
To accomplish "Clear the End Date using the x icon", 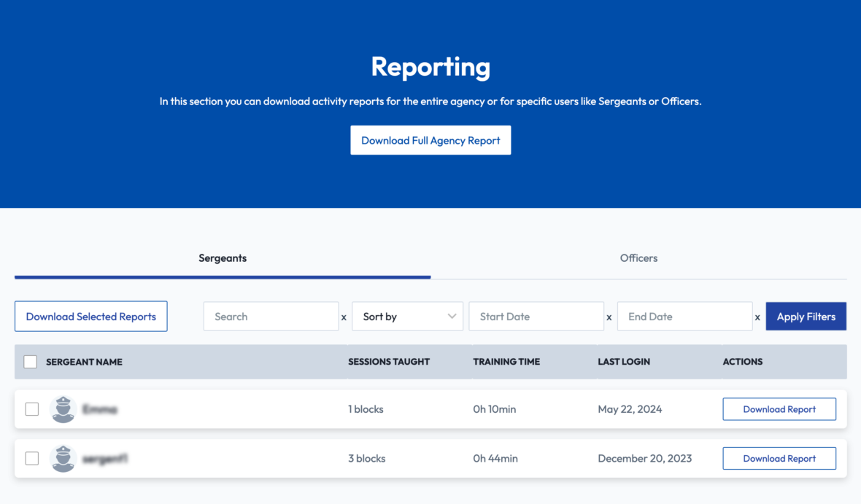I will (757, 317).
